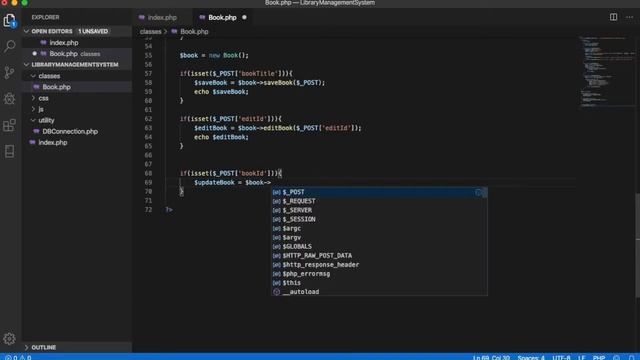Click the code minimap
This screenshot has height=360, width=640.
coord(607,71)
